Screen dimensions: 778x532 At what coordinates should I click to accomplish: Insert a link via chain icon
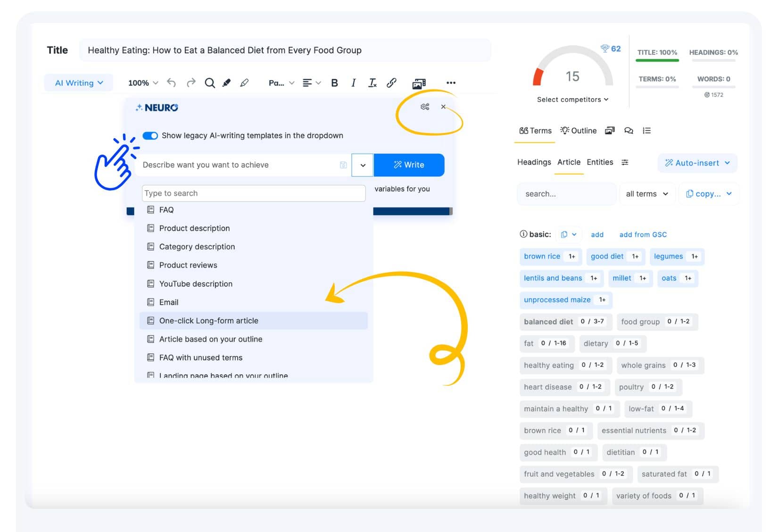pos(391,83)
